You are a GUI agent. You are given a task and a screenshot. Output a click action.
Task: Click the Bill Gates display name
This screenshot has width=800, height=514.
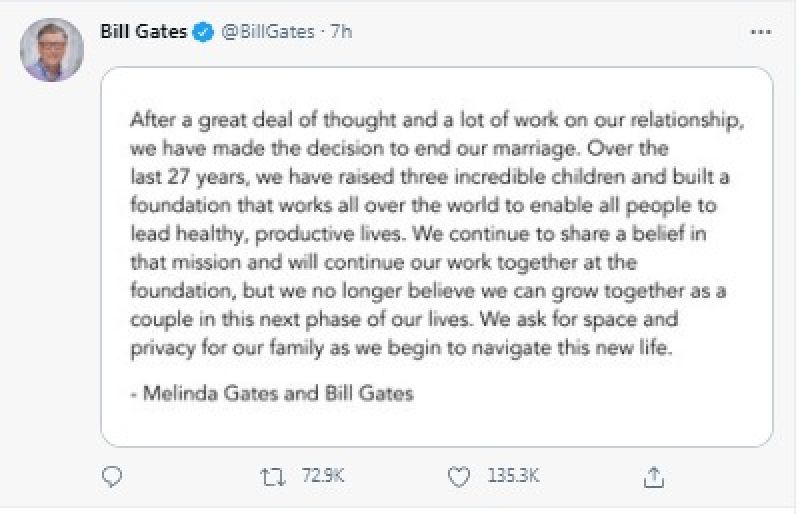(144, 32)
